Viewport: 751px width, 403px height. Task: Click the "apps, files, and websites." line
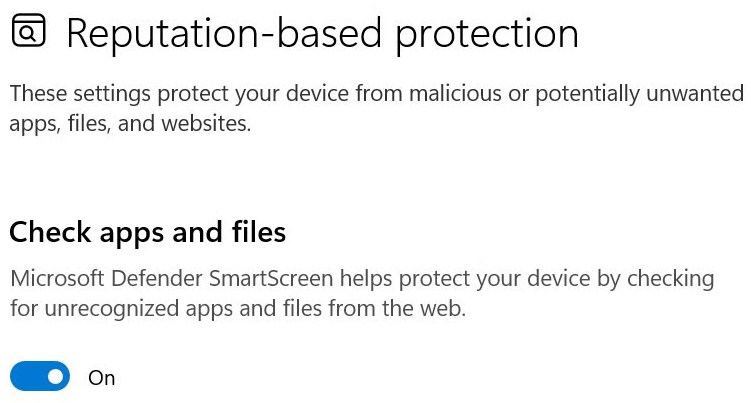[x=130, y=124]
